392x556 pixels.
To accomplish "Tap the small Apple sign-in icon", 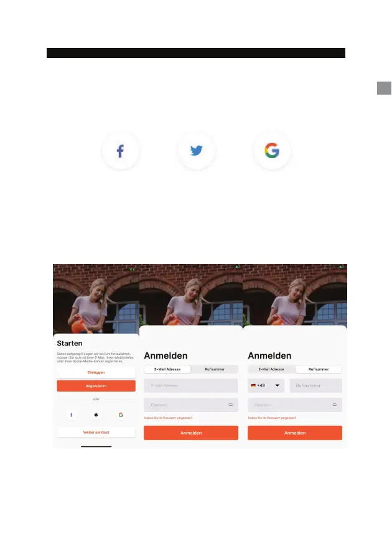I will (x=96, y=415).
